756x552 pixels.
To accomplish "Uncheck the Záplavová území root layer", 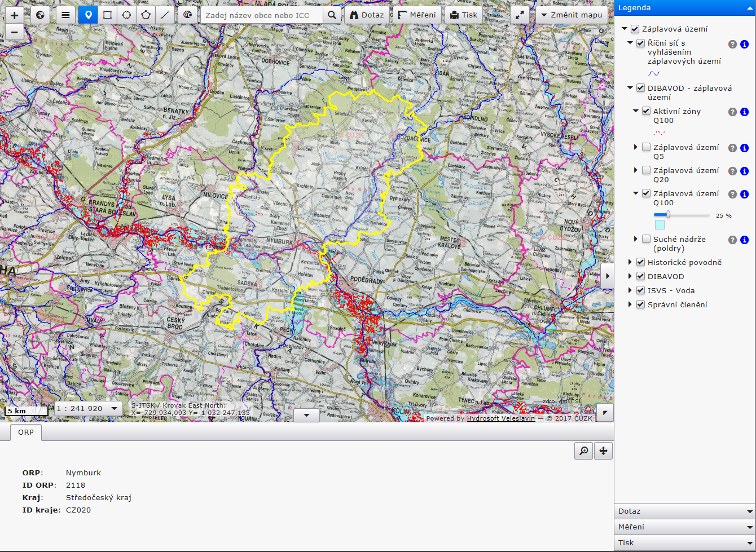I will coord(635,29).
